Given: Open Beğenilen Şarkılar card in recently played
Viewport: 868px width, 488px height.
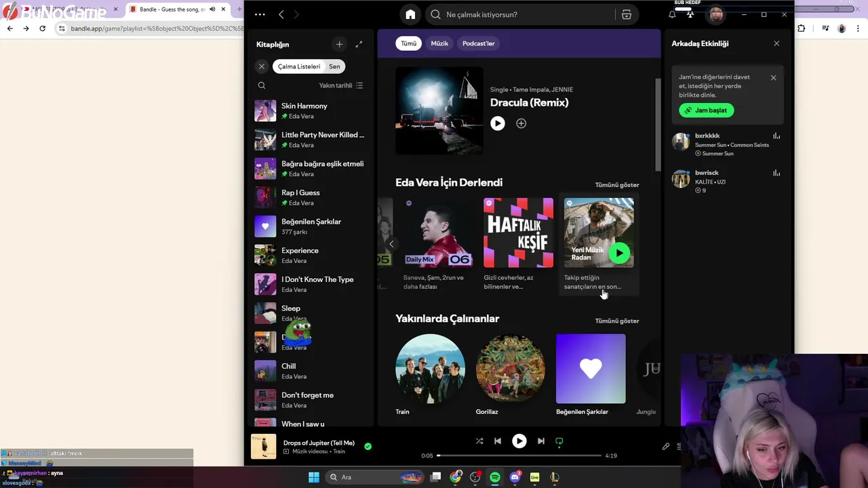Looking at the screenshot, I should pos(591,375).
